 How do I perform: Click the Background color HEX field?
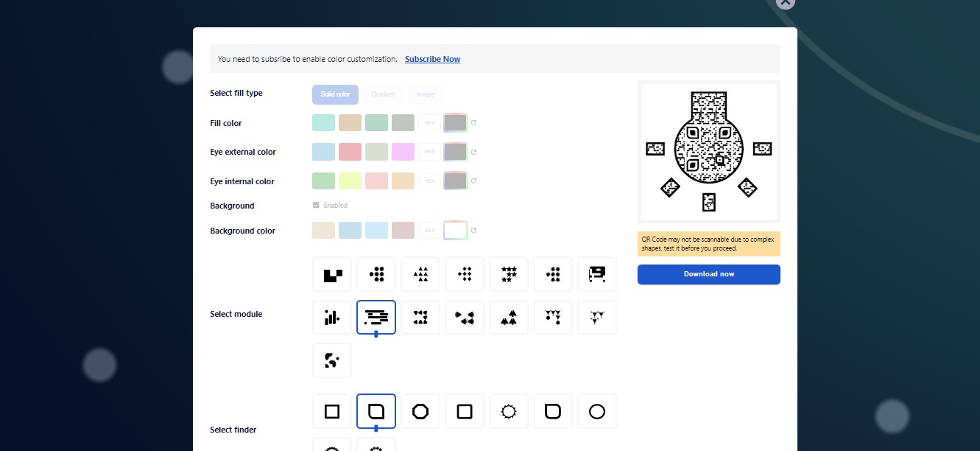(x=429, y=231)
